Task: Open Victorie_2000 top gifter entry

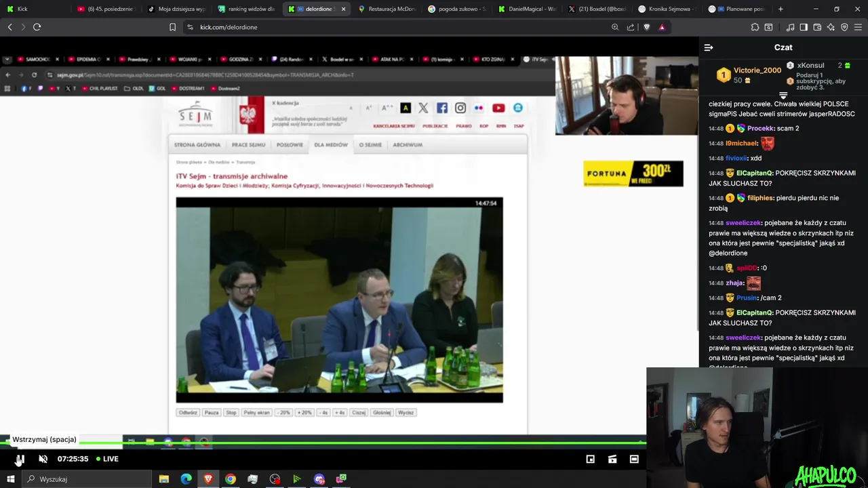Action: [x=749, y=75]
